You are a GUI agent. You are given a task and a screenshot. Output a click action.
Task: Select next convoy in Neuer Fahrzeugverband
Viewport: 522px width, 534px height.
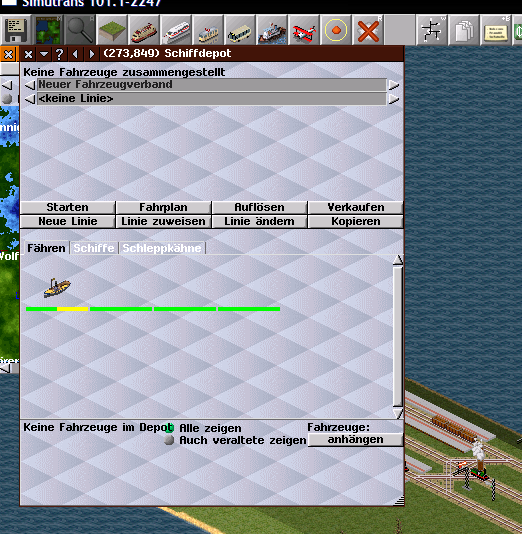[394, 85]
